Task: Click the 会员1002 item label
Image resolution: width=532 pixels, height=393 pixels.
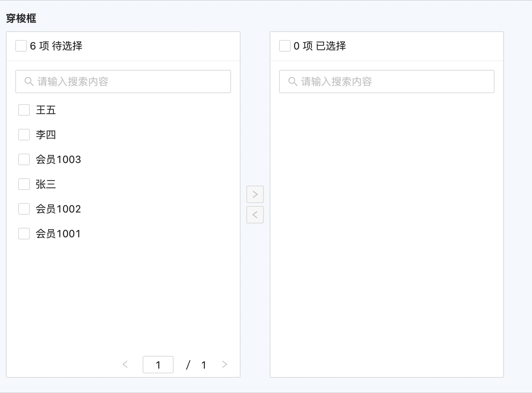Action: (58, 209)
